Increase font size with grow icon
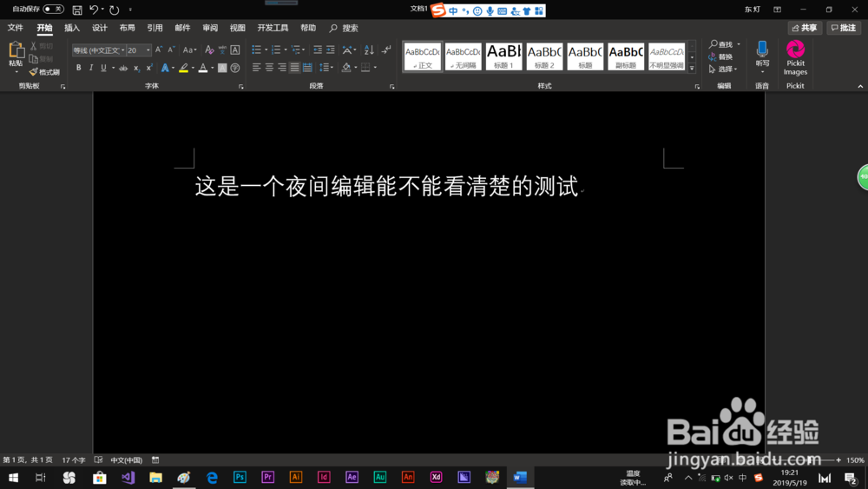The width and height of the screenshot is (868, 489). [x=159, y=50]
